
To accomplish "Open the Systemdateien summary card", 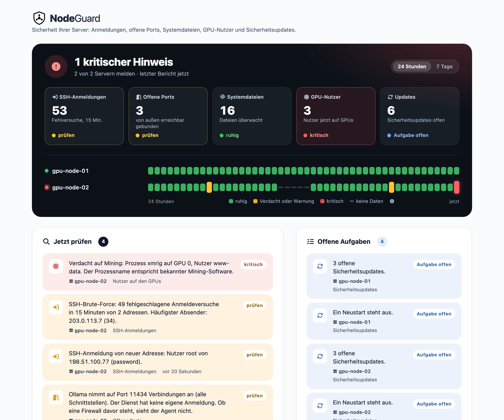I will (252, 116).
